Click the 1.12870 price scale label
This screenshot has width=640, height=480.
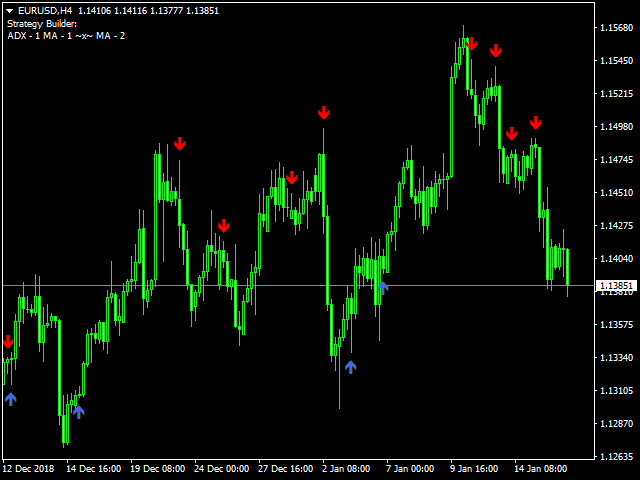pyautogui.click(x=616, y=423)
